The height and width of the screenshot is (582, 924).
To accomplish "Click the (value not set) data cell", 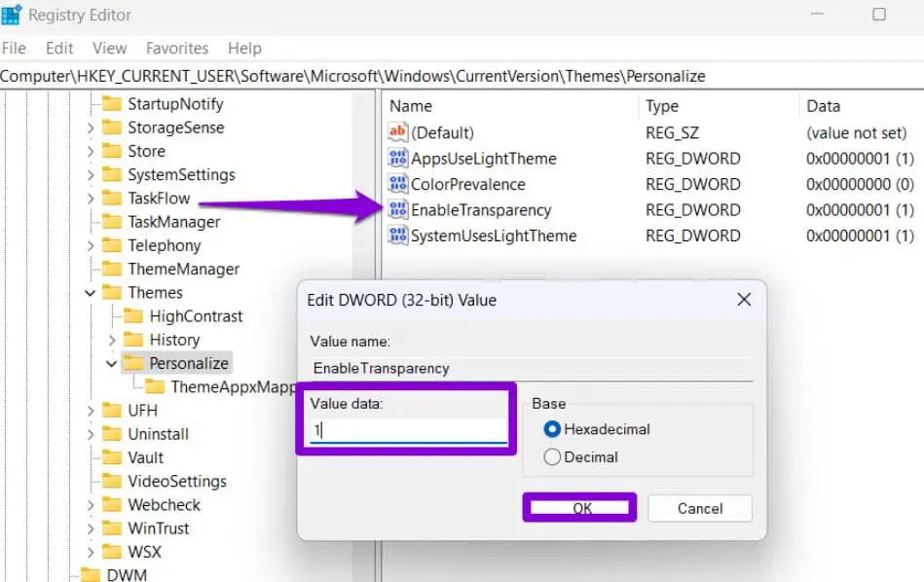I will (856, 132).
